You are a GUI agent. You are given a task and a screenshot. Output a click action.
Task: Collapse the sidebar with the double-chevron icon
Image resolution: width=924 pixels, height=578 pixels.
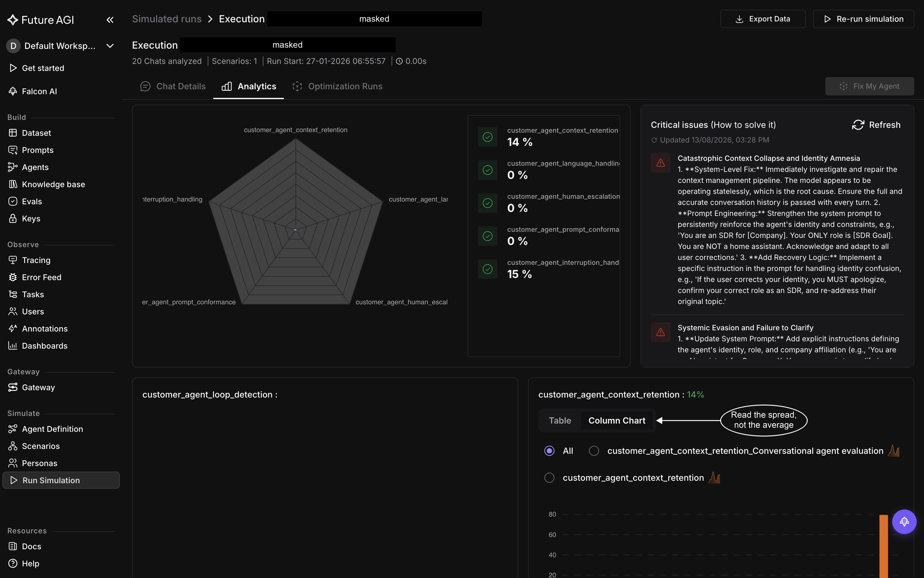[110, 20]
